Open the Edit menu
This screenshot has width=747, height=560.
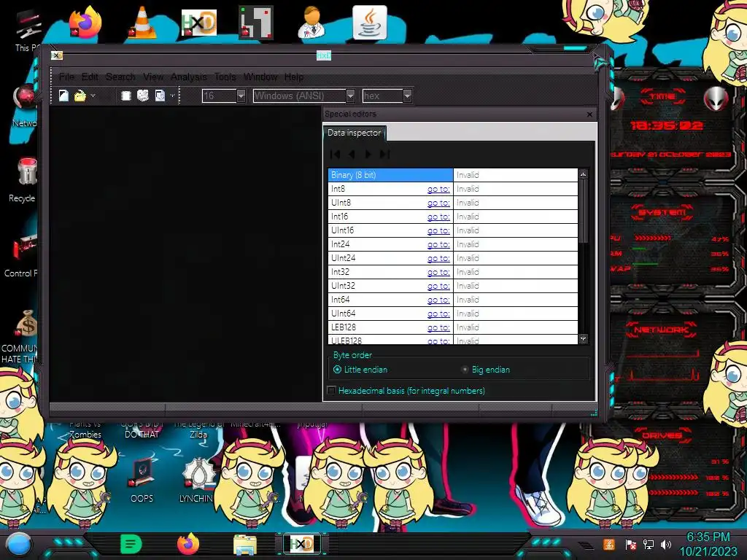90,77
